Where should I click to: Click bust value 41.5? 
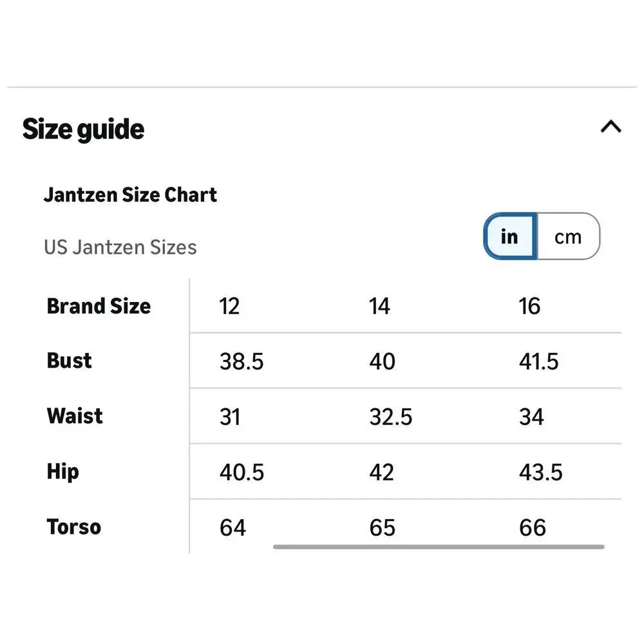point(538,361)
